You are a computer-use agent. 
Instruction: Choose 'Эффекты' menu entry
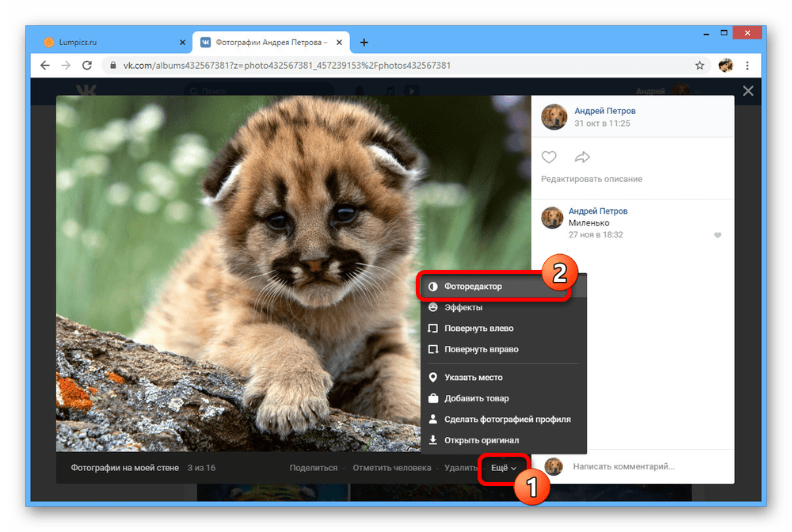[x=463, y=307]
